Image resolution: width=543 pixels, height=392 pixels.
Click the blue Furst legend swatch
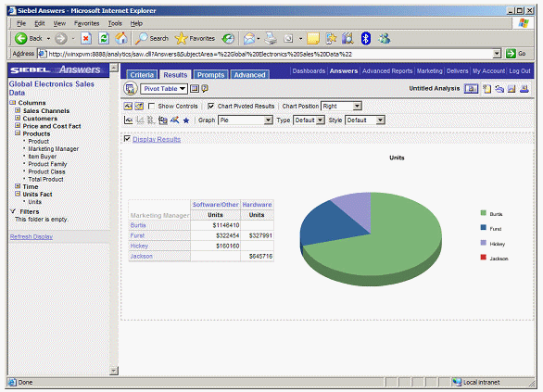click(x=484, y=228)
